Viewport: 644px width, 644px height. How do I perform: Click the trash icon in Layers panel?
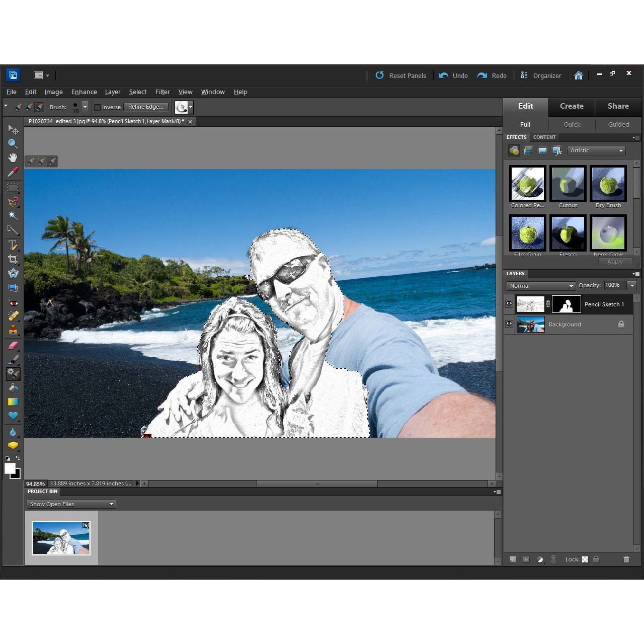pos(626,559)
